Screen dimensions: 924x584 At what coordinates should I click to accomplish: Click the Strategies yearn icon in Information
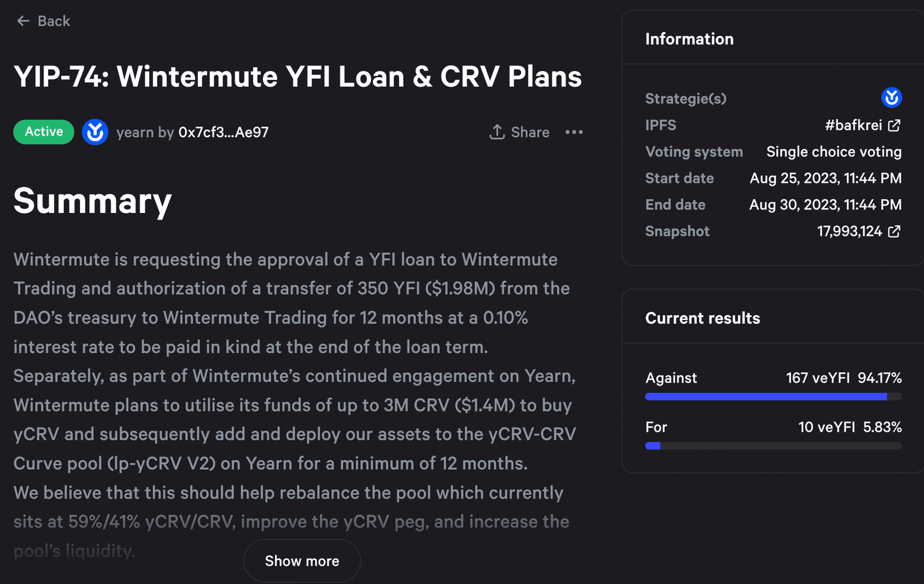(891, 97)
